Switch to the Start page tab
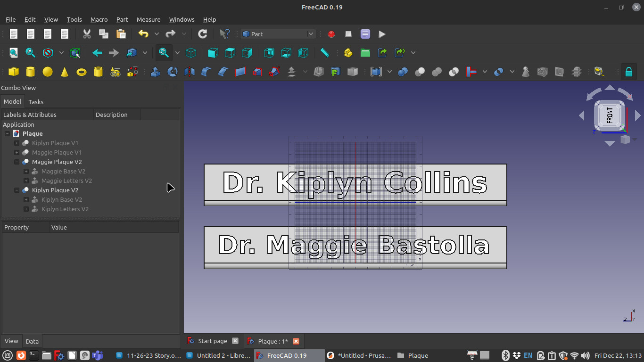The image size is (644, 362). point(212,341)
